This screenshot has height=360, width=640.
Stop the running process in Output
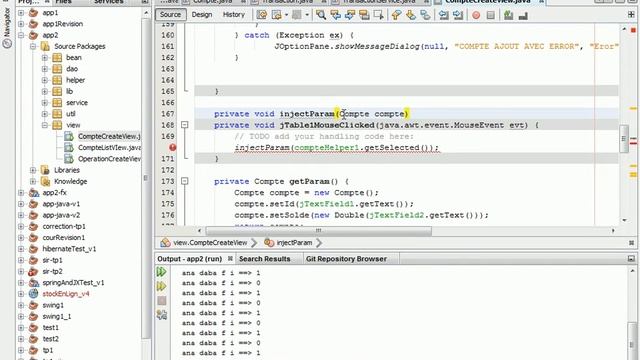162,301
